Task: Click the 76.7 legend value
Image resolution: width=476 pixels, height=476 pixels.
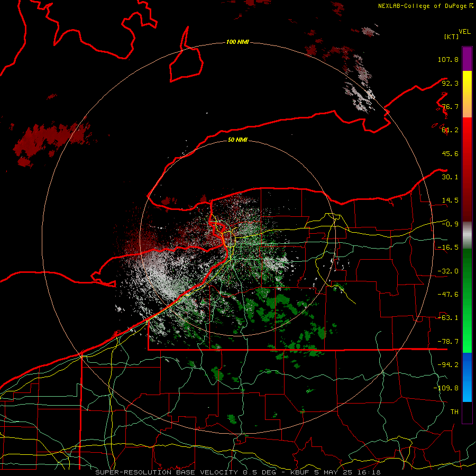Action: [450, 106]
